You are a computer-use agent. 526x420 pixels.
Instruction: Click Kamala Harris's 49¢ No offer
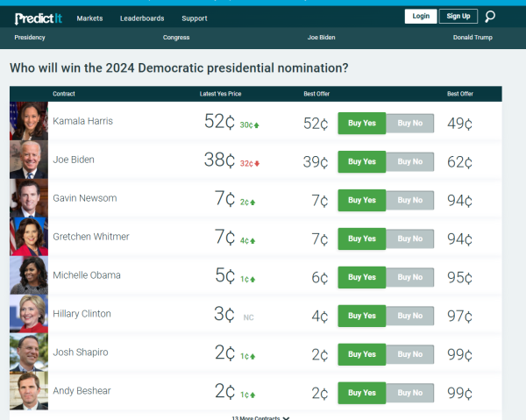[459, 124]
